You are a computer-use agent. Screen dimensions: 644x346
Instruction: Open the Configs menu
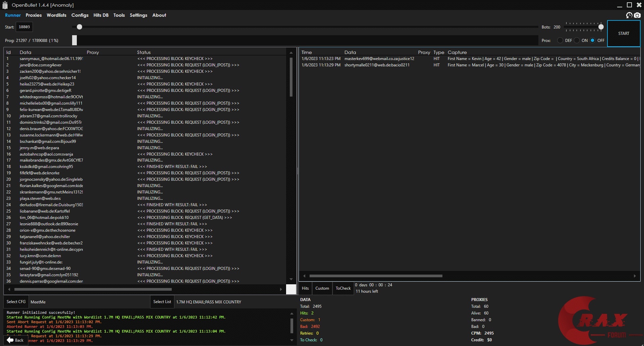(80, 15)
